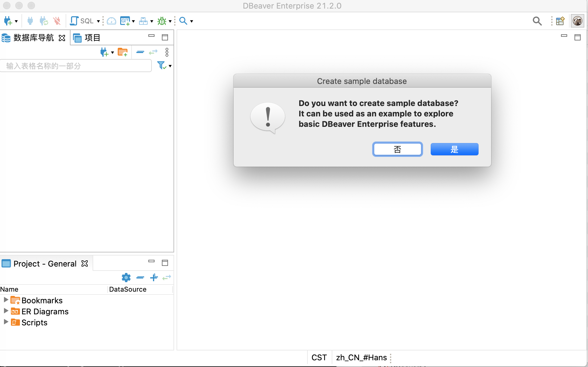This screenshot has height=367, width=588.
Task: Close the 数据库导航 tab
Action: (x=62, y=38)
